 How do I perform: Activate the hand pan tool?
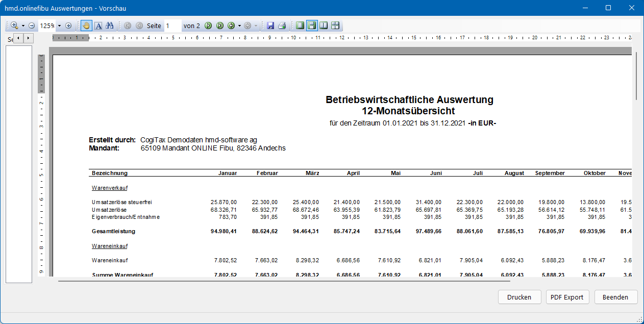tap(86, 25)
